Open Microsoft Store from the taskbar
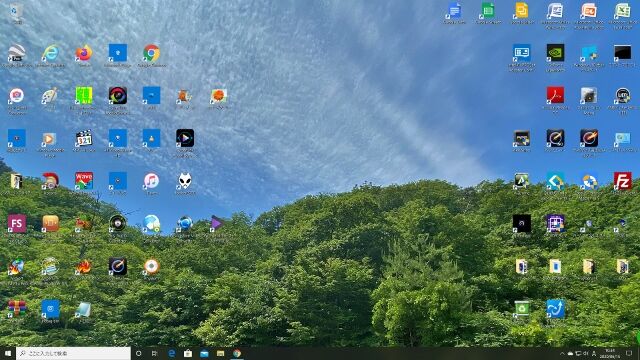The height and width of the screenshot is (360, 640). (x=188, y=353)
